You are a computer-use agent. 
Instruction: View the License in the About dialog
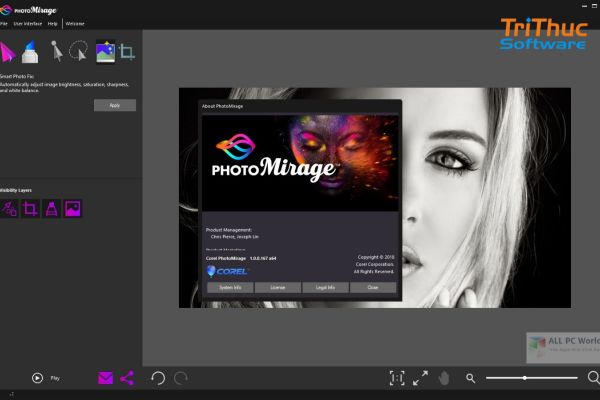point(278,287)
